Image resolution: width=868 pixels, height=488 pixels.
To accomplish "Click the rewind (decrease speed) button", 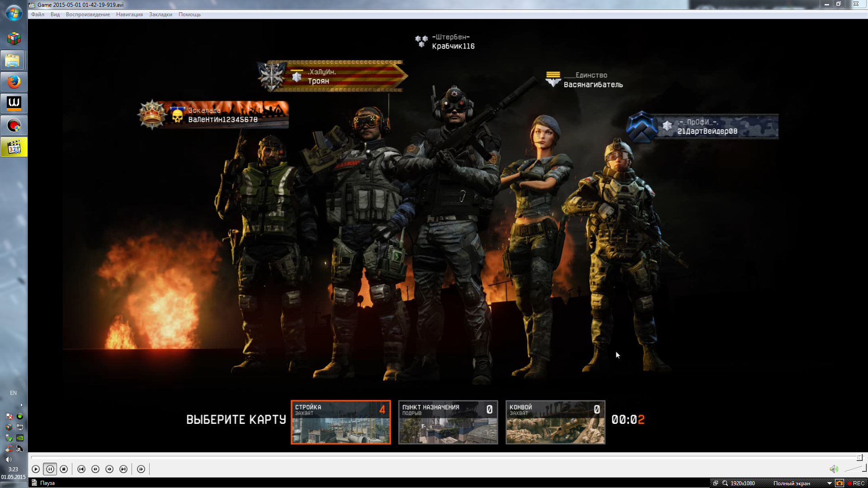I will coord(95,469).
